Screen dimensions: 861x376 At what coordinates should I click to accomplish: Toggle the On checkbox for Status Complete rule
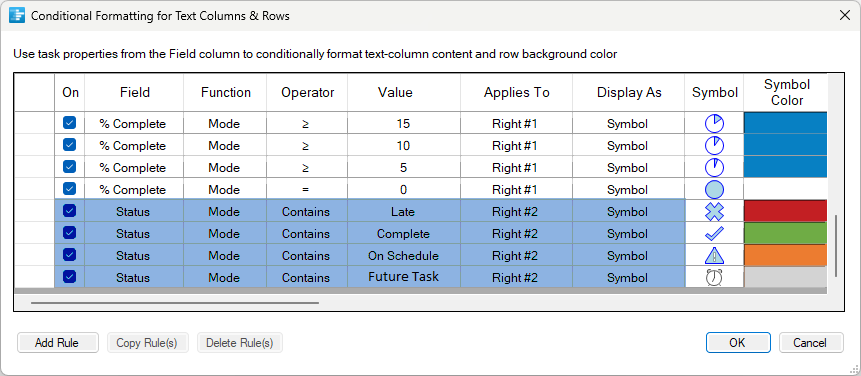click(x=69, y=233)
